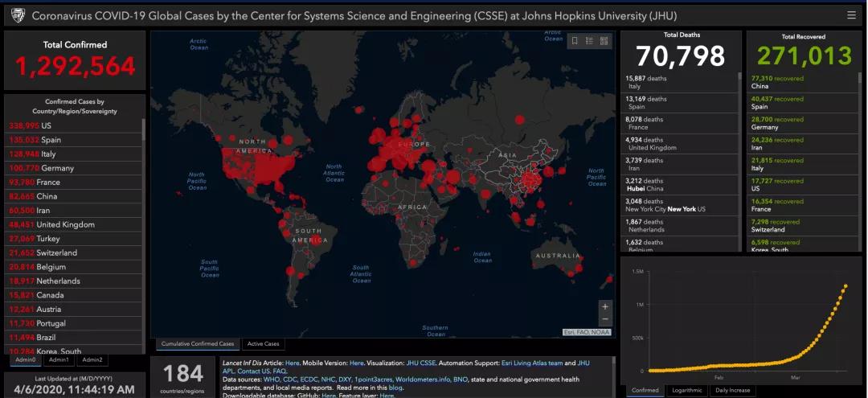
Task: Open the ECDC data source link
Action: (x=309, y=380)
